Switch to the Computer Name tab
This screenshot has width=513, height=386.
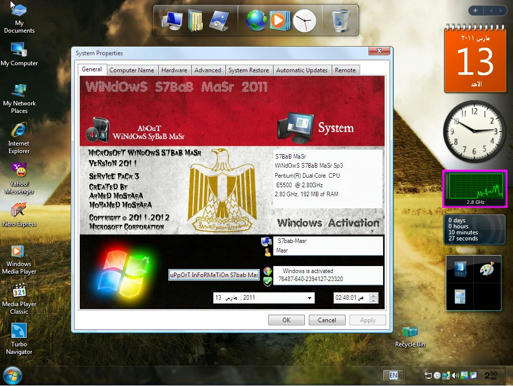132,70
